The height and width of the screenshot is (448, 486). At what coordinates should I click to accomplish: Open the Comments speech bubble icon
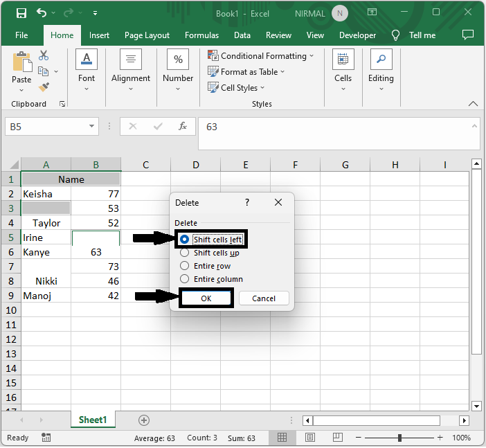coord(468,35)
